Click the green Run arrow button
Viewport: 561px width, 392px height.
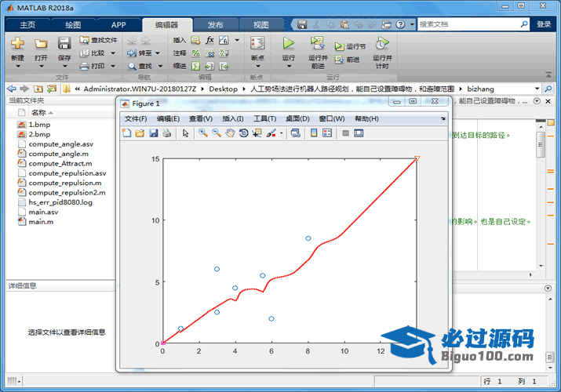[x=289, y=43]
